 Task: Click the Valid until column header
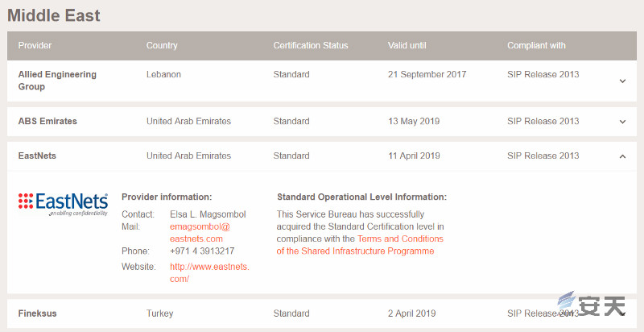407,46
